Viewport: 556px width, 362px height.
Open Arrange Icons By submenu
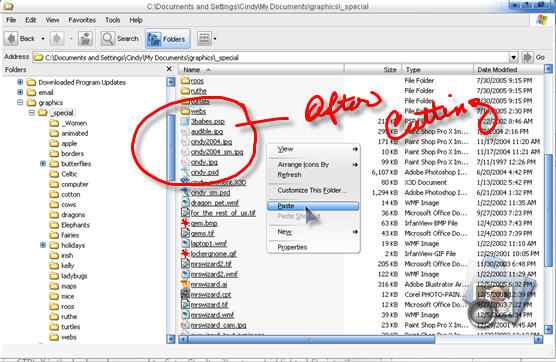tap(313, 165)
